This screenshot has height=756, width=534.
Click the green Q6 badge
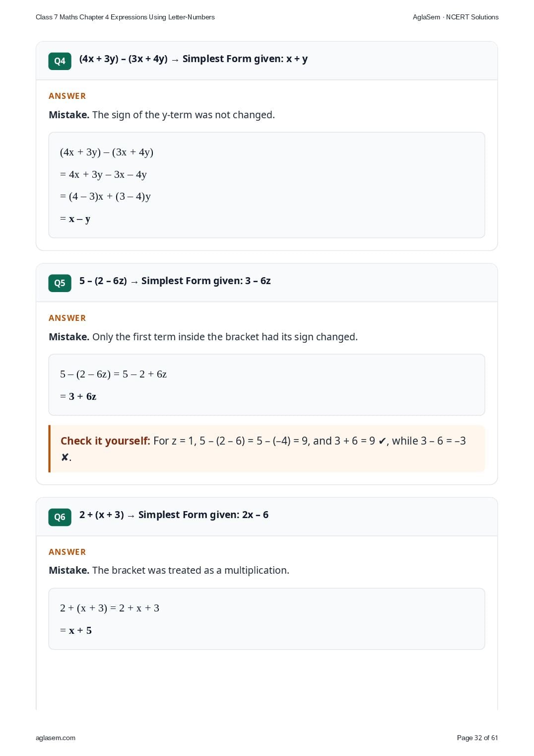[60, 517]
